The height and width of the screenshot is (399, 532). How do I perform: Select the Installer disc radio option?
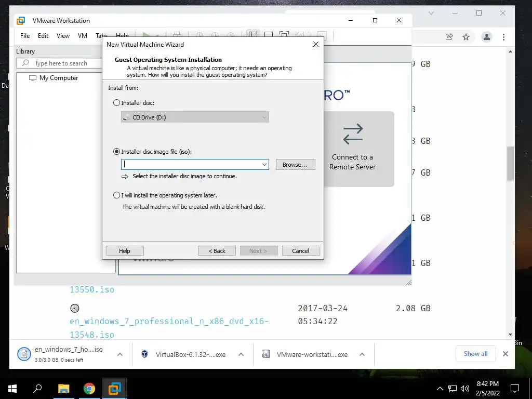pyautogui.click(x=116, y=102)
